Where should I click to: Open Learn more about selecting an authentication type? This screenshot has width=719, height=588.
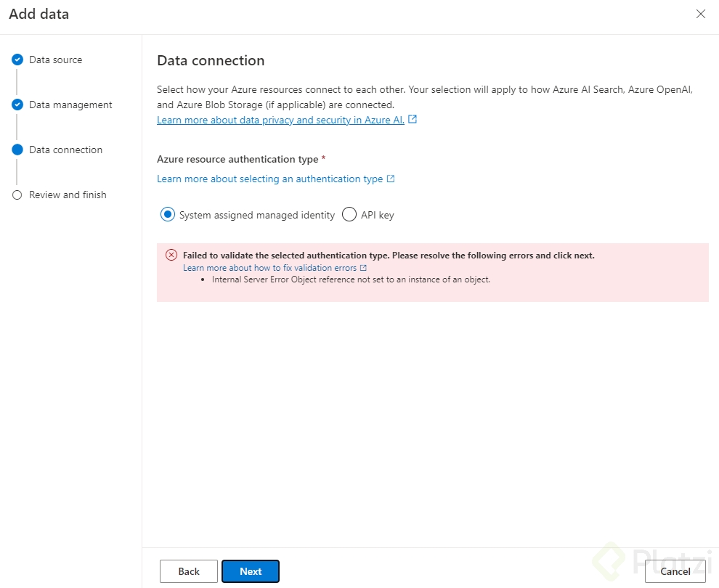(269, 179)
